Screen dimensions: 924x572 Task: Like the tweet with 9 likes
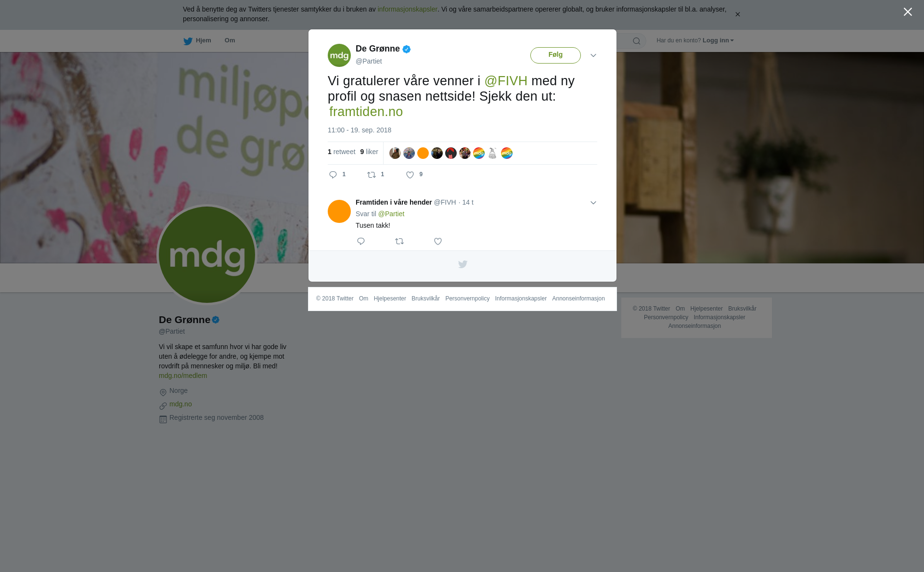coord(410,175)
